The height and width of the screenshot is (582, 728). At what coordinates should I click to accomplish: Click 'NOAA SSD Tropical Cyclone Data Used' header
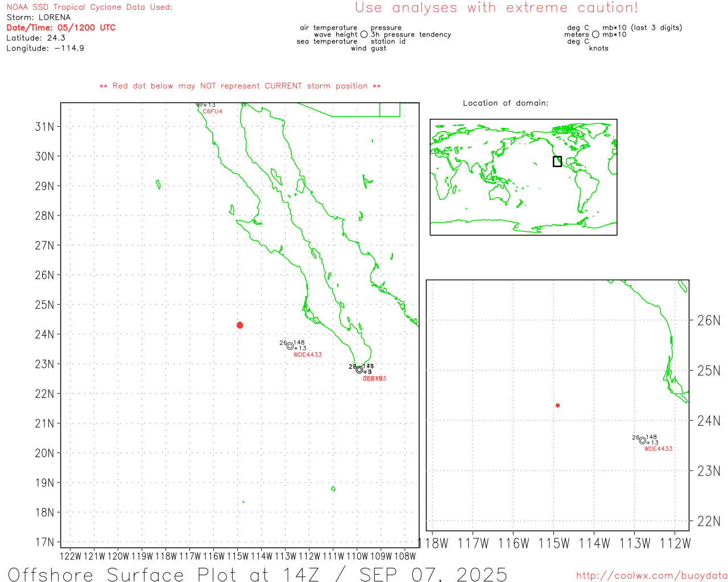[x=89, y=7]
